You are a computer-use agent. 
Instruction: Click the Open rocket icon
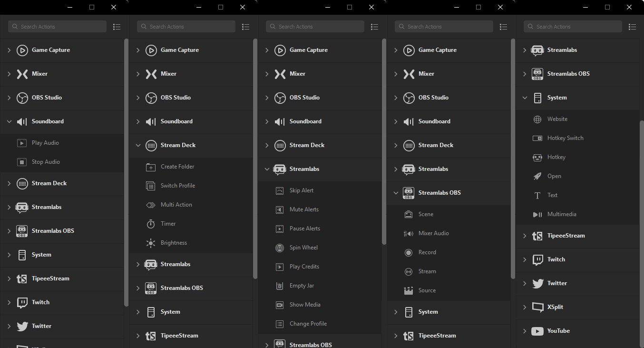pos(537,176)
